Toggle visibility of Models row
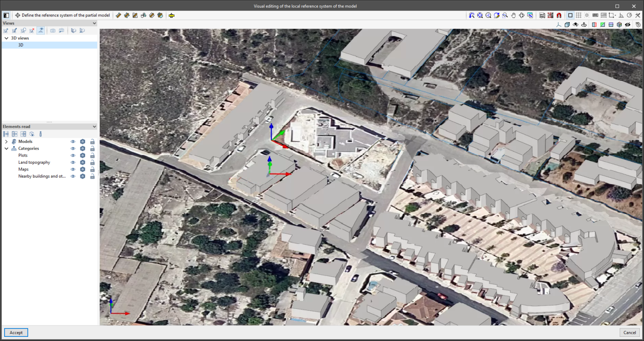Image resolution: width=644 pixels, height=341 pixels. pos(73,142)
